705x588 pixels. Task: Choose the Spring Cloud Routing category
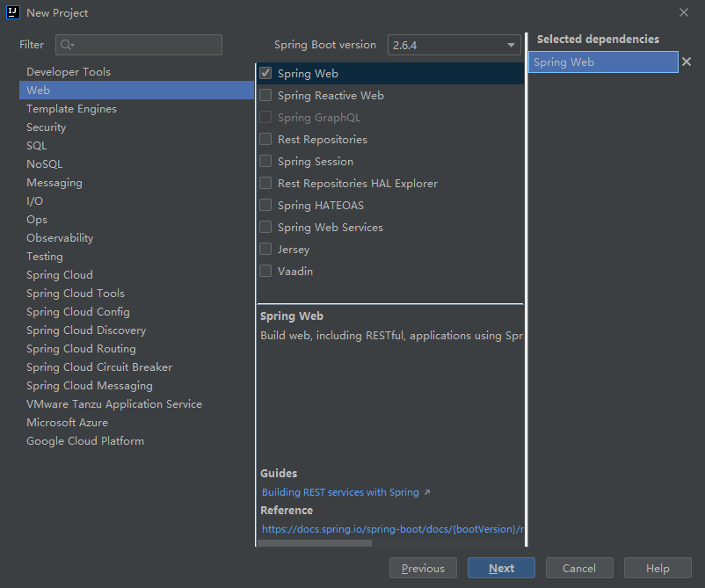tap(136, 348)
